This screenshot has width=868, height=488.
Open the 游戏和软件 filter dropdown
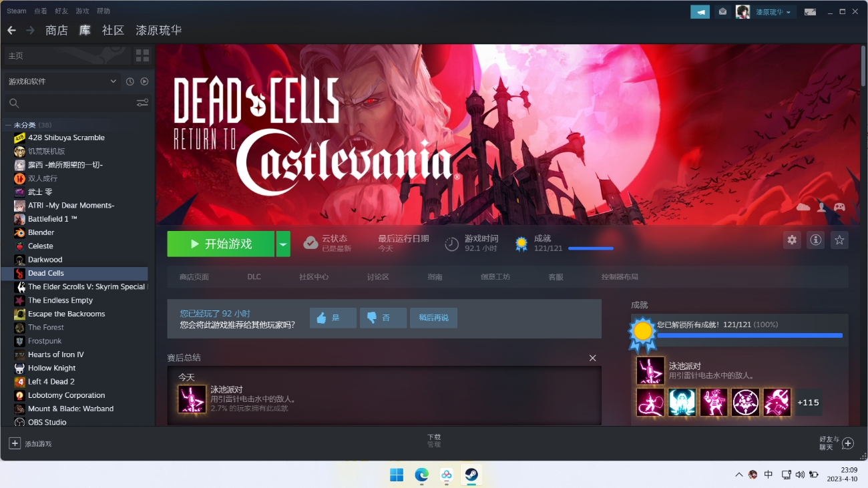pos(62,81)
